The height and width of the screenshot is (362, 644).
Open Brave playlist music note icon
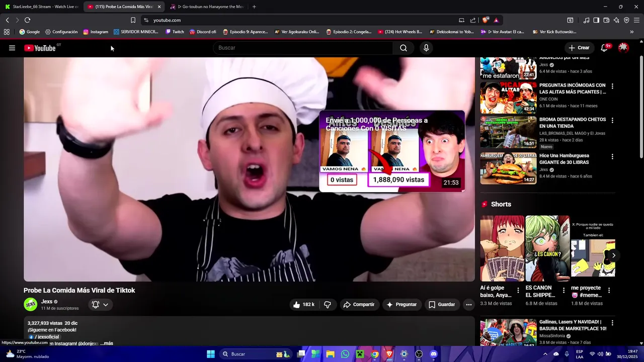click(586, 20)
